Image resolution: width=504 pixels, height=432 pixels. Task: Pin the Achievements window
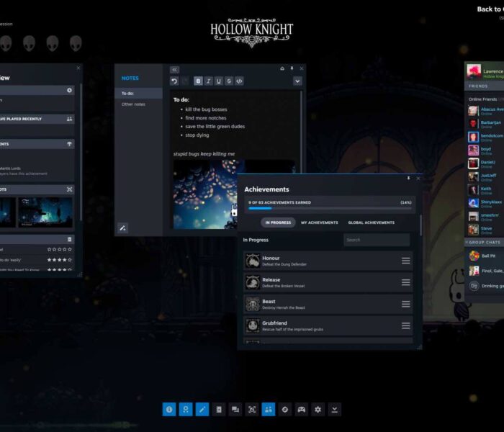[x=408, y=178]
